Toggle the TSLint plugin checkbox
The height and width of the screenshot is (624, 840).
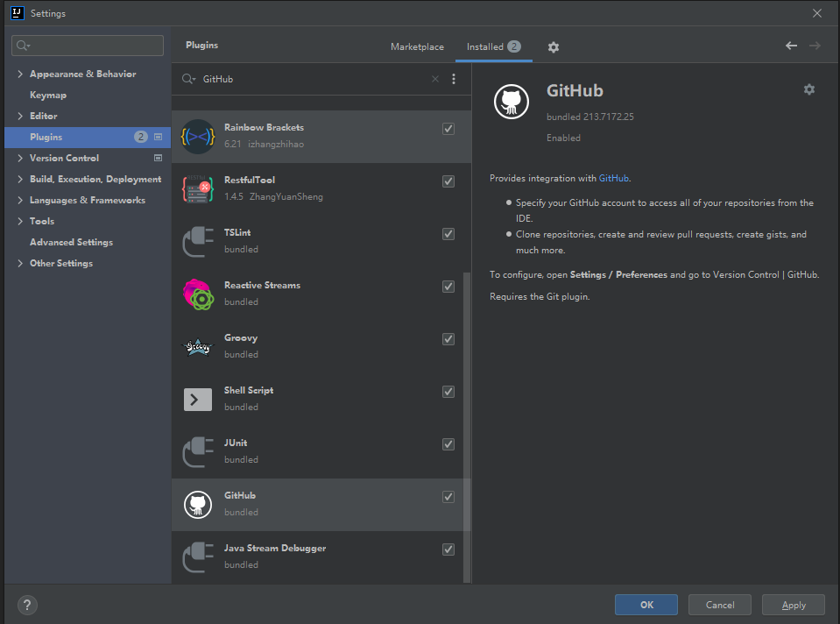click(448, 234)
